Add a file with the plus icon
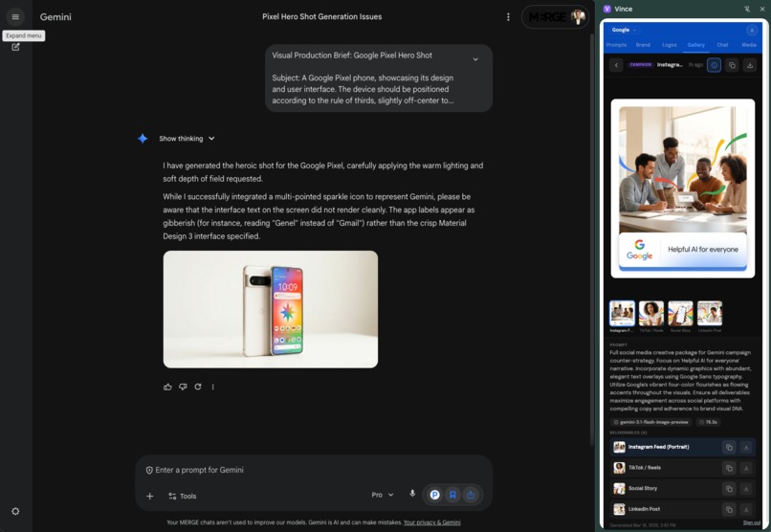 (x=149, y=496)
